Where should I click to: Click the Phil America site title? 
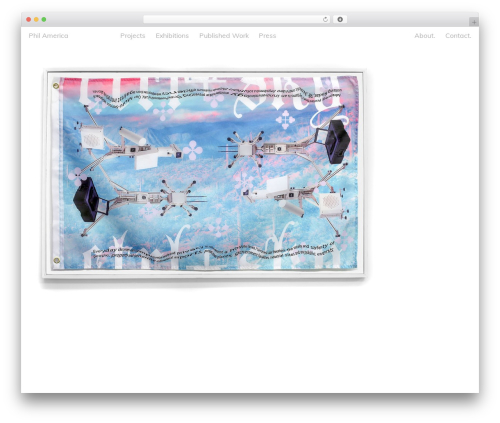tap(48, 36)
